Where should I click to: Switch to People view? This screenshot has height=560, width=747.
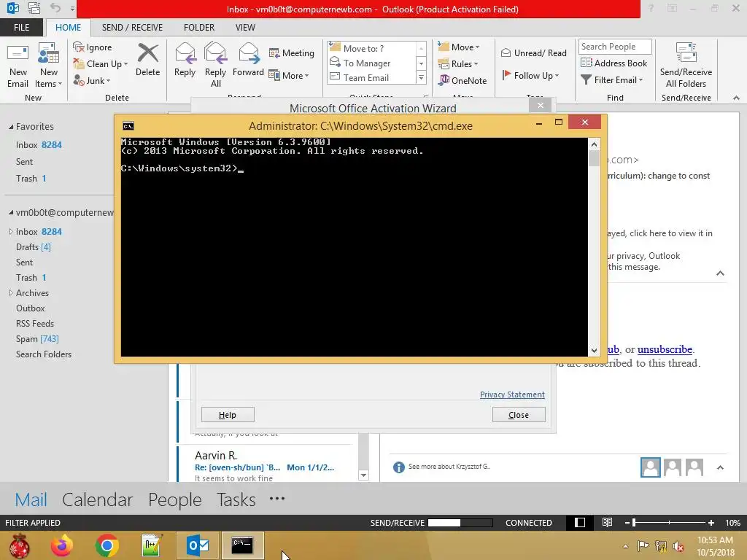[x=175, y=499]
